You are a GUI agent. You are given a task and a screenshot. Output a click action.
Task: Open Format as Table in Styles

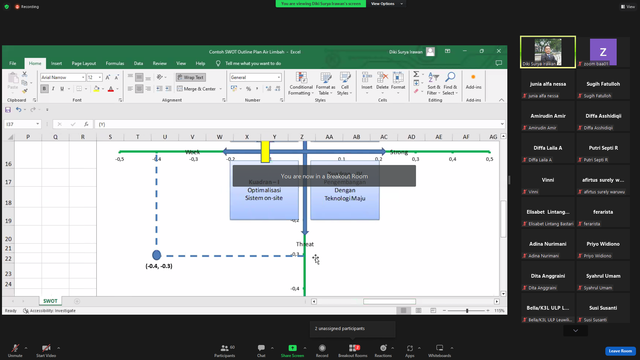[325, 84]
